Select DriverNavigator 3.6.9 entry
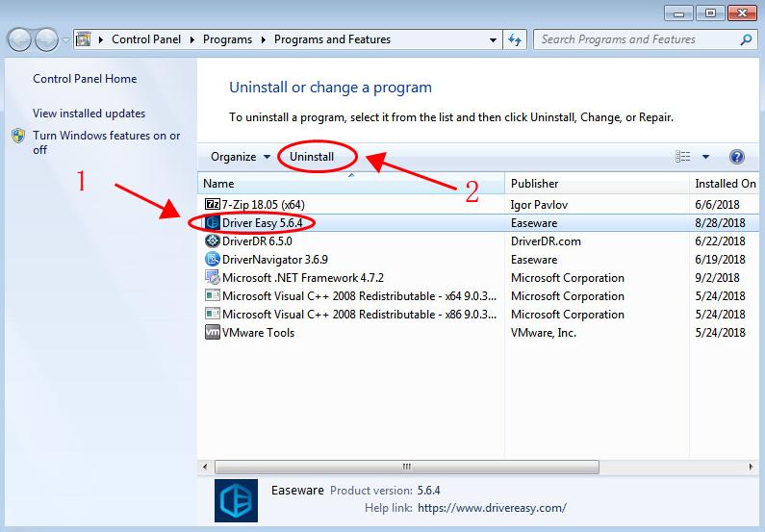The width and height of the screenshot is (765, 532). click(x=274, y=260)
